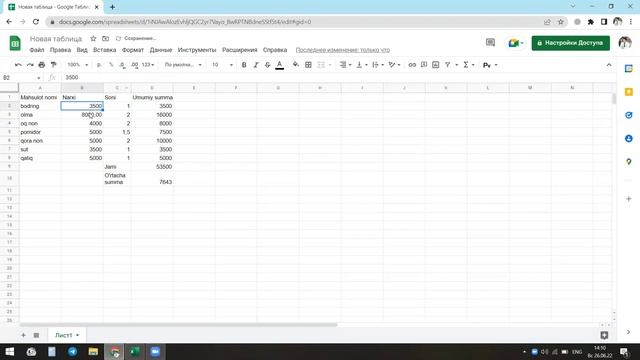Increase decimal places
The height and width of the screenshot is (360, 640).
click(134, 65)
